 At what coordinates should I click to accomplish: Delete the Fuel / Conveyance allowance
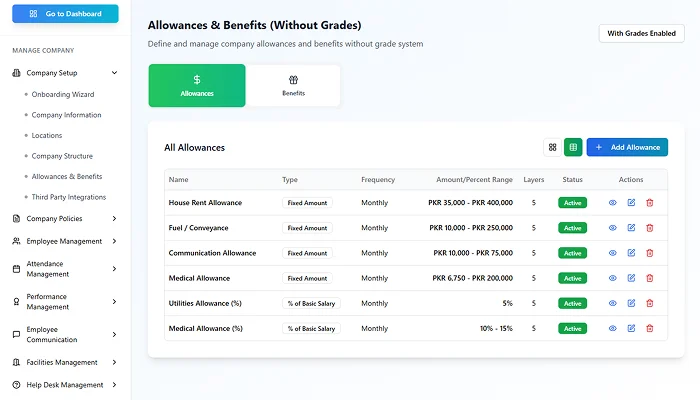point(650,228)
